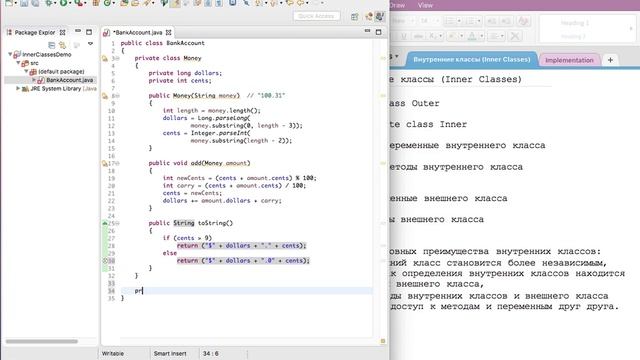Create New Java Class with green C icon
This screenshot has height=360, width=640.
coord(107,3)
